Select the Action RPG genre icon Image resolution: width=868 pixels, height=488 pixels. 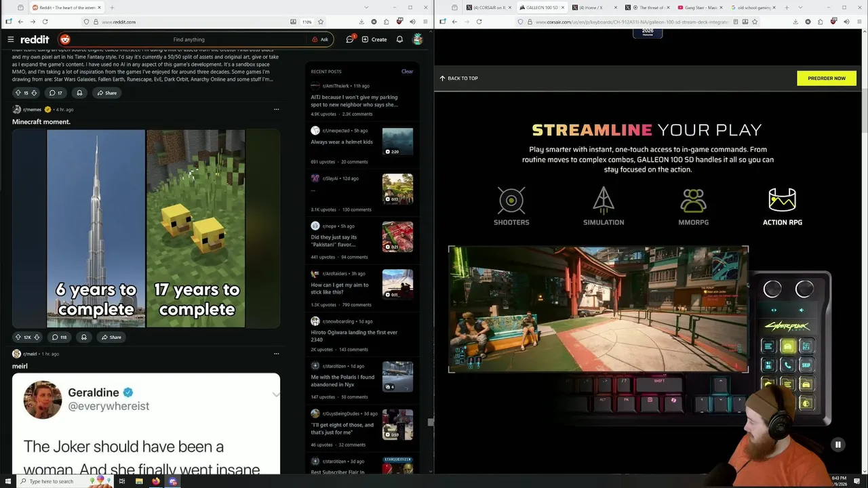783,206
